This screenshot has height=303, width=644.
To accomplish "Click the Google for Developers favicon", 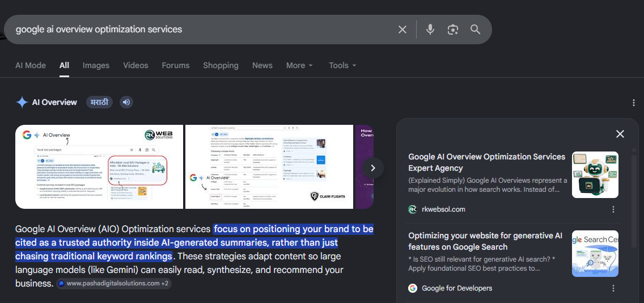I will (x=413, y=288).
